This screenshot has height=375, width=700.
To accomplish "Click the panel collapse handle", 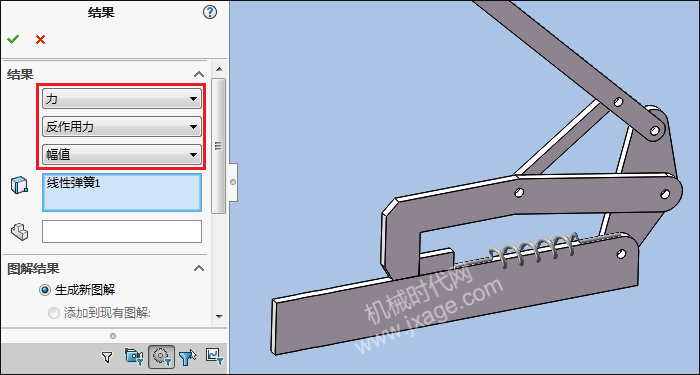I will pyautogui.click(x=233, y=182).
